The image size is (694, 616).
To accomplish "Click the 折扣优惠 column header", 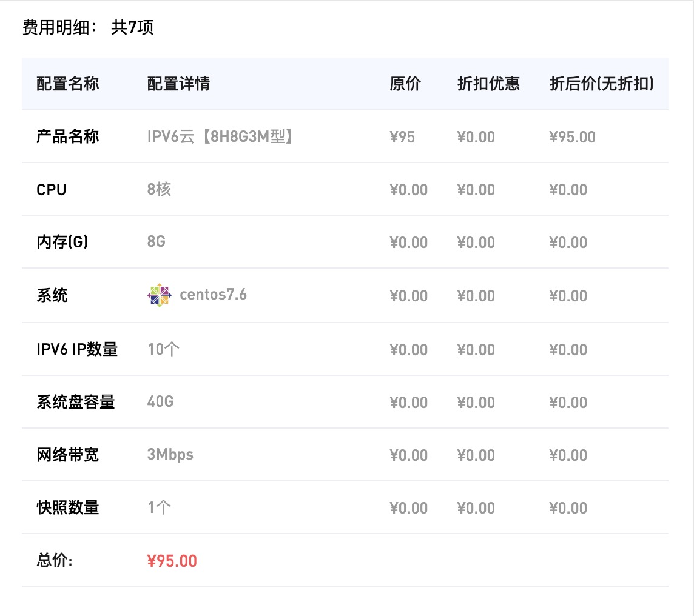I will pos(488,84).
